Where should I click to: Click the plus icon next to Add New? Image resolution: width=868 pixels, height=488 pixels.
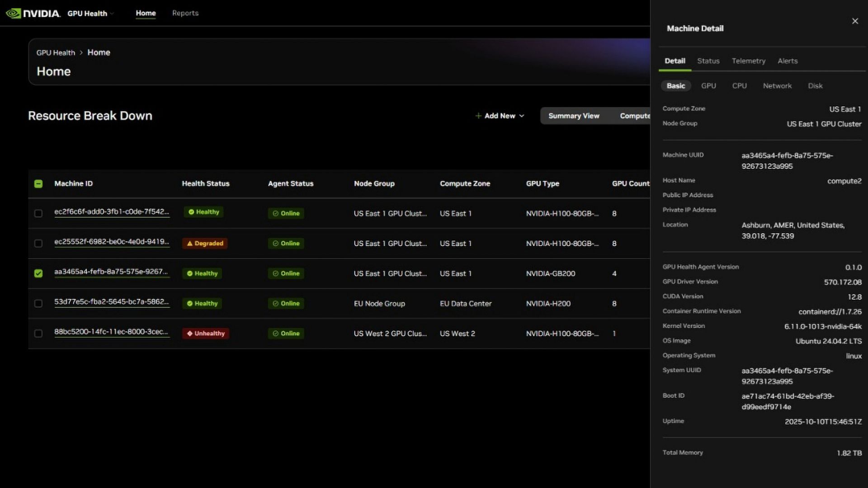[x=478, y=116]
